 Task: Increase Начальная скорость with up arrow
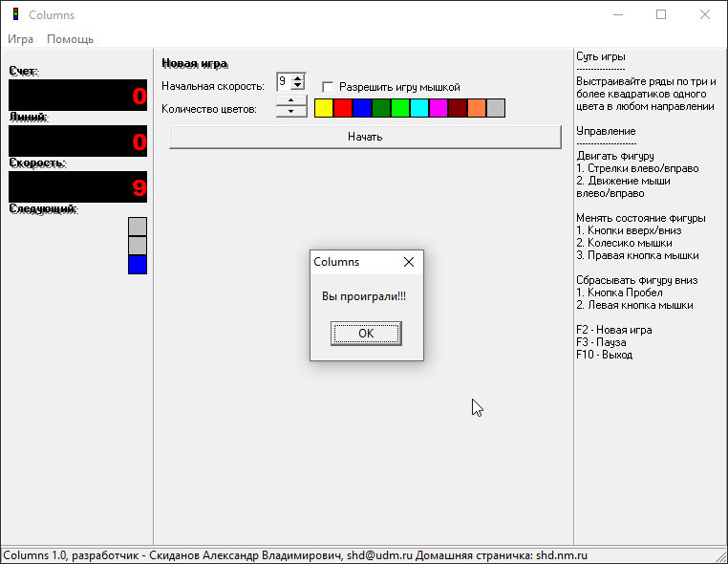click(x=298, y=77)
